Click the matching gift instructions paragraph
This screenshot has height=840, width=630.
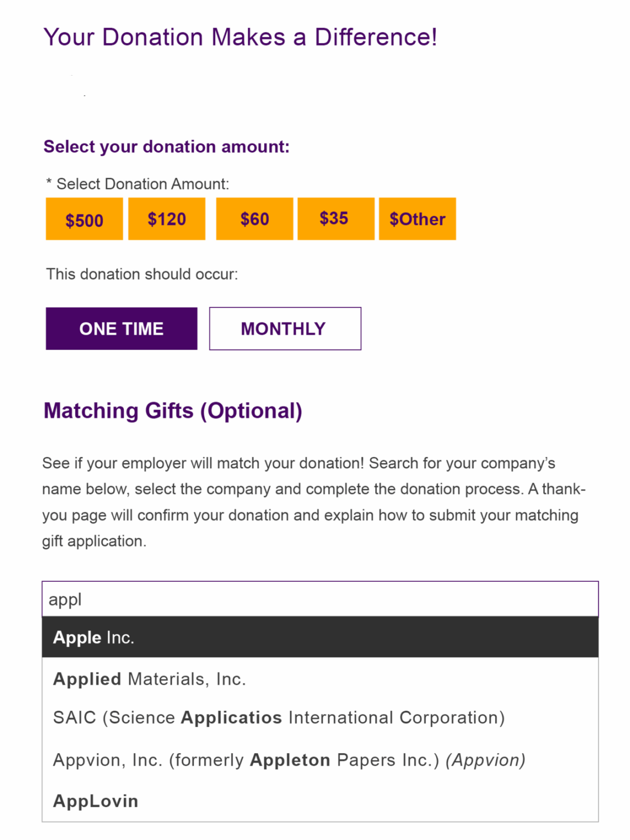314,502
